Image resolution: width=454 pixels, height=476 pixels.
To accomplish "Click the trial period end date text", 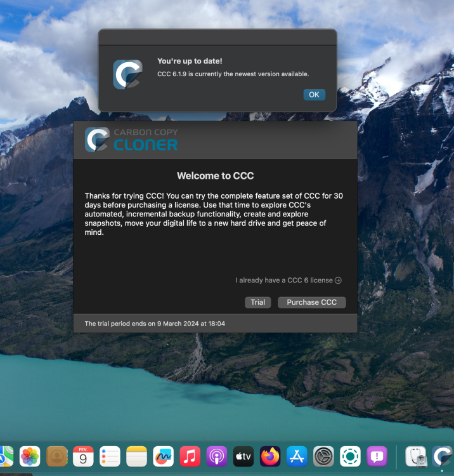I will click(155, 324).
